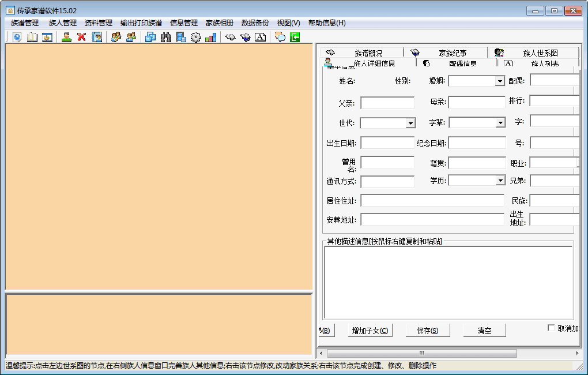Viewport: 588px width, 375px height.
Task: Click the blue overlapping windows icon
Action: (x=151, y=37)
